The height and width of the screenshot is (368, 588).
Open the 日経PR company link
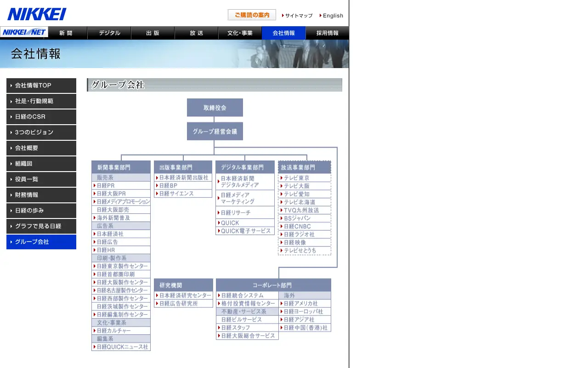(x=121, y=185)
